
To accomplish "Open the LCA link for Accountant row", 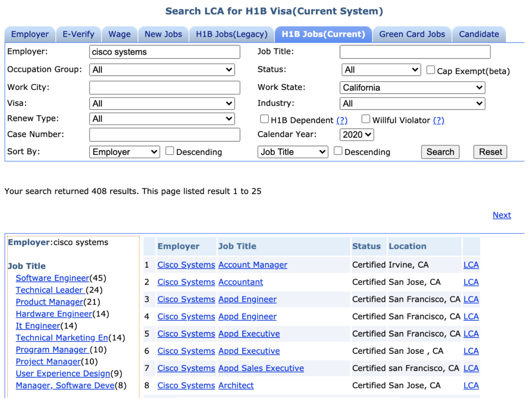I will [471, 282].
